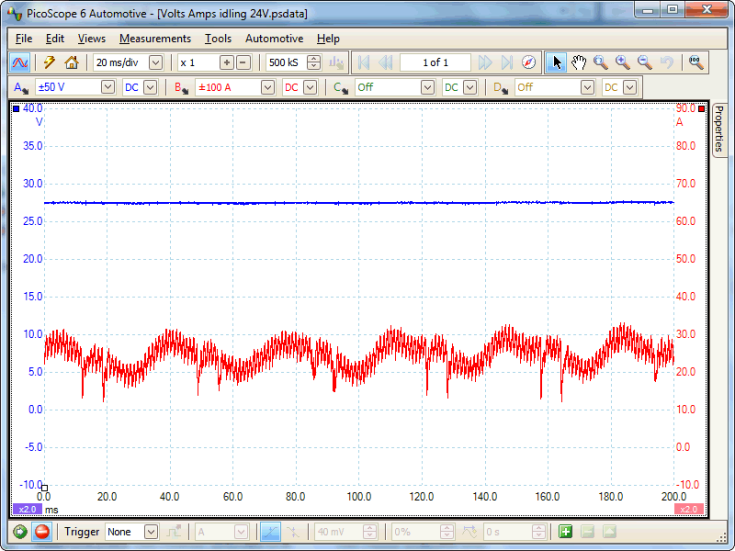The image size is (735, 551).
Task: Open the Properties side panel
Action: coord(718,128)
